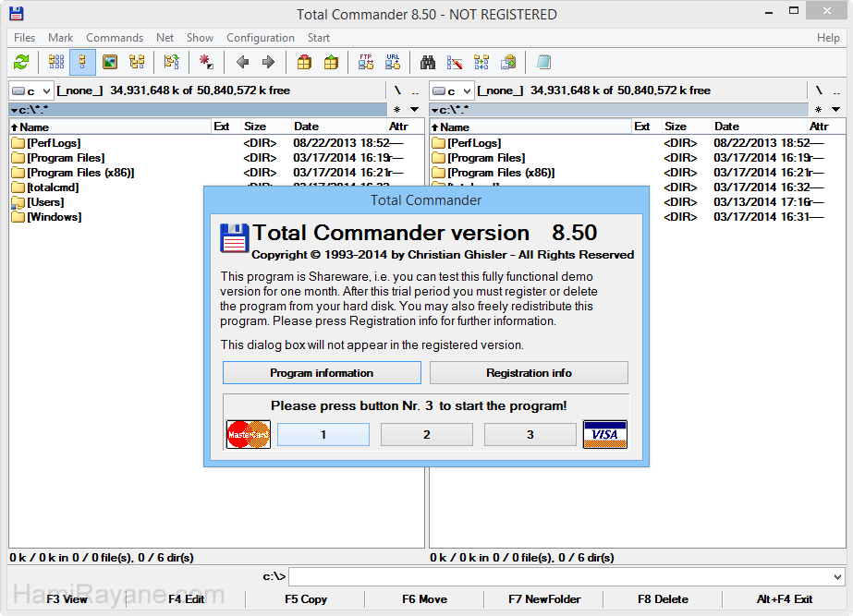Go back with the left arrow icon
This screenshot has height=616, width=853.
pos(243,62)
